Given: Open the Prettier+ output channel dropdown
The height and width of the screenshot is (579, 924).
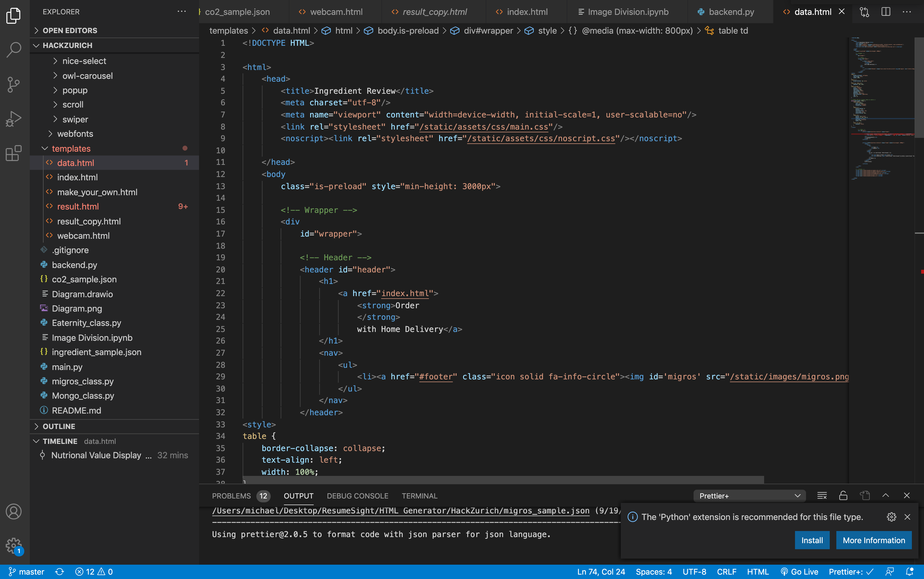Looking at the screenshot, I should (750, 496).
